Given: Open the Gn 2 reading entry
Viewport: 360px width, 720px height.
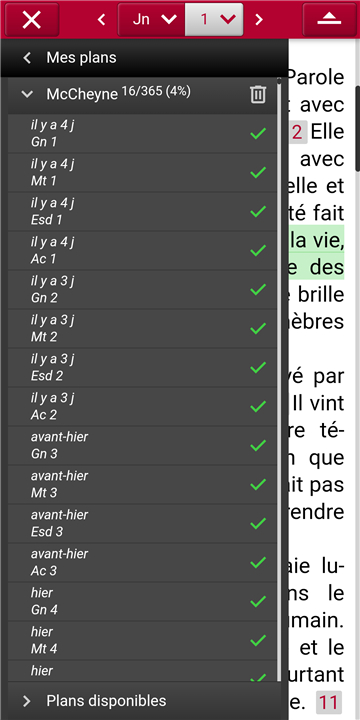Looking at the screenshot, I should [142, 290].
